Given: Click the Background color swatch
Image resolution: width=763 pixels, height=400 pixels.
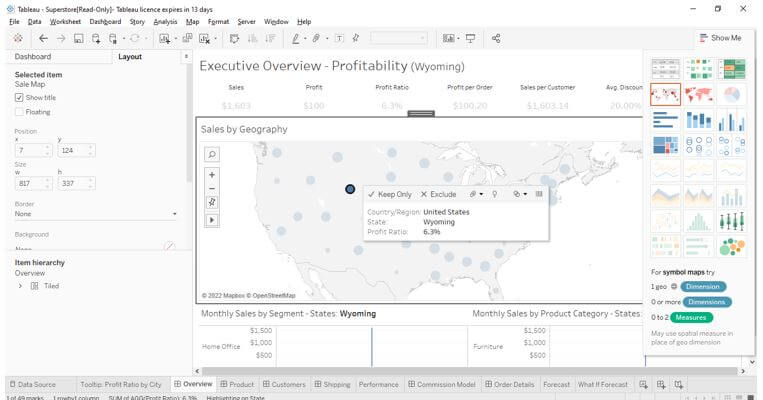Looking at the screenshot, I should (x=169, y=246).
